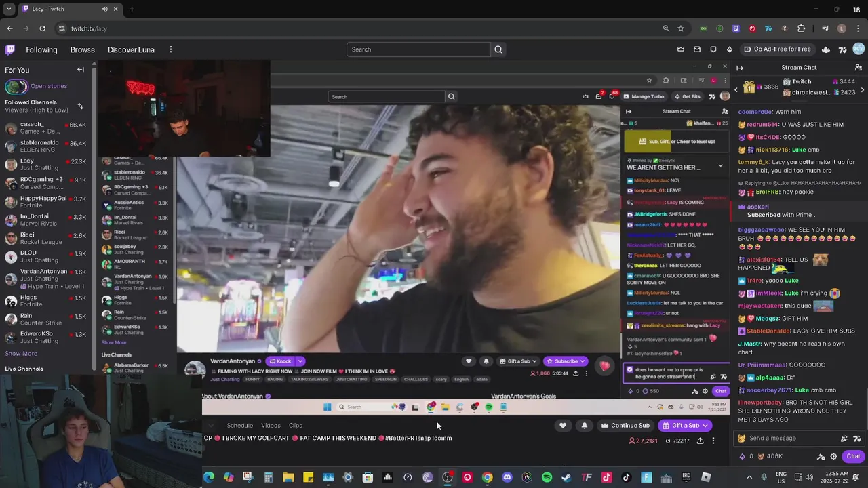Click Continue Sub button

click(x=625, y=426)
